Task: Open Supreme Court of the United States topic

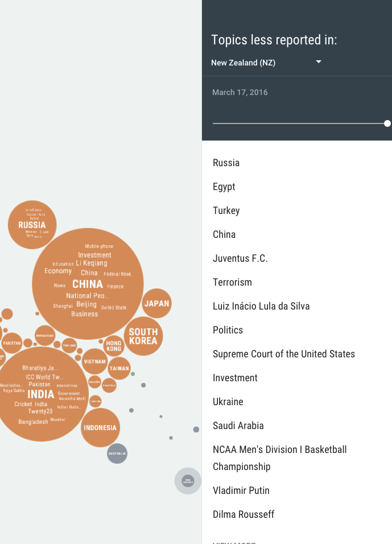Action: [x=284, y=354]
